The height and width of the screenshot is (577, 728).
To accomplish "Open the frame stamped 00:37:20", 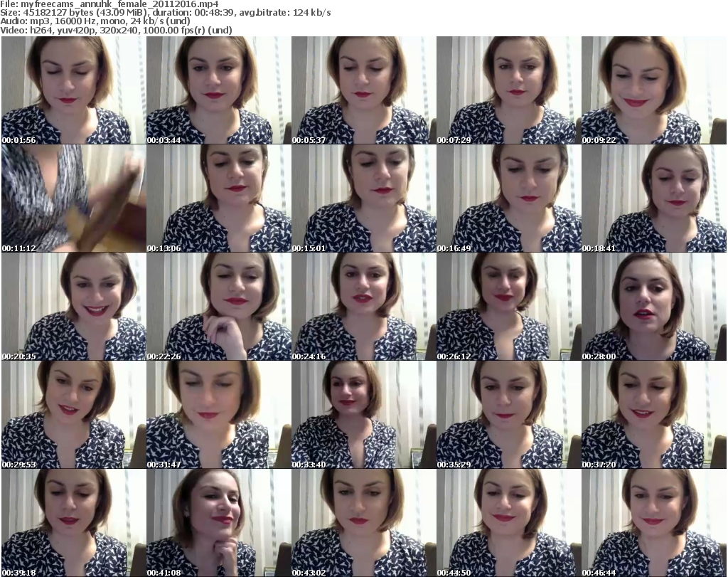I will 654,415.
